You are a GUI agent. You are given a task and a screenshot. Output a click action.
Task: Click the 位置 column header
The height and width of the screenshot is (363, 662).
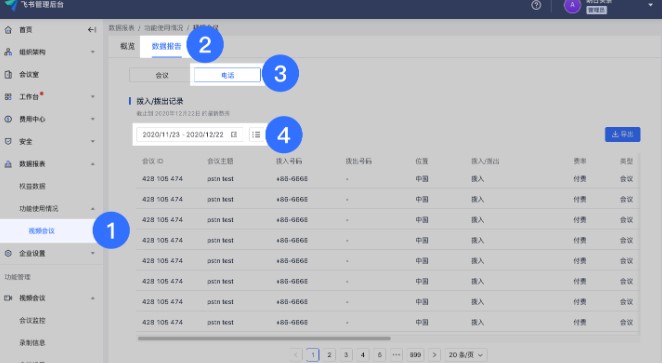[x=421, y=161]
